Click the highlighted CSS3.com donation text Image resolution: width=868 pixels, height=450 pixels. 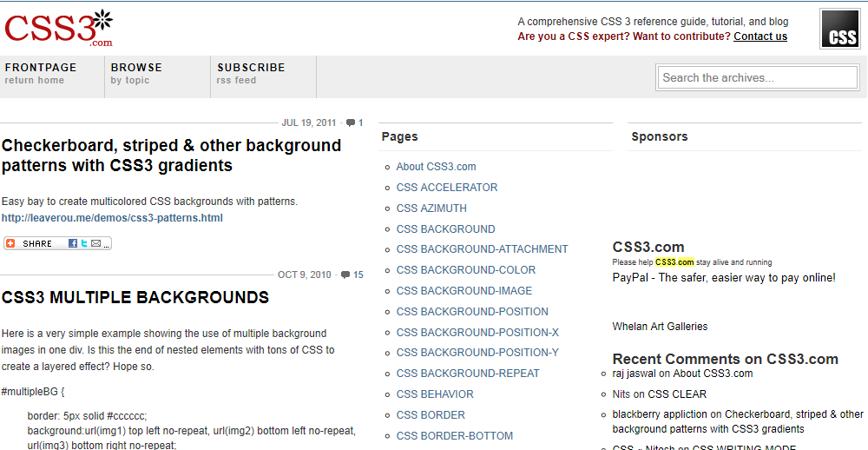[674, 262]
